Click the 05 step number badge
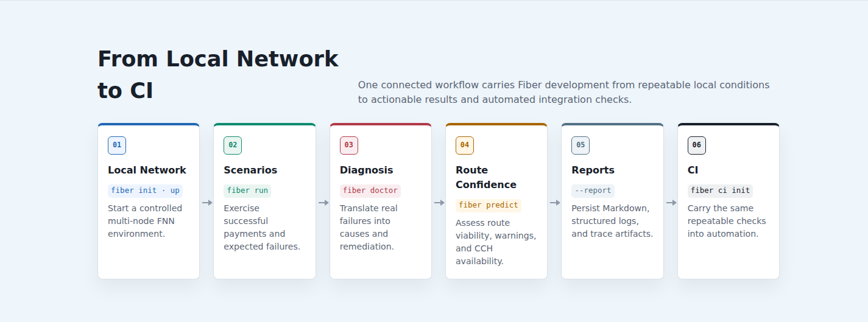The height and width of the screenshot is (322, 868). tap(580, 145)
